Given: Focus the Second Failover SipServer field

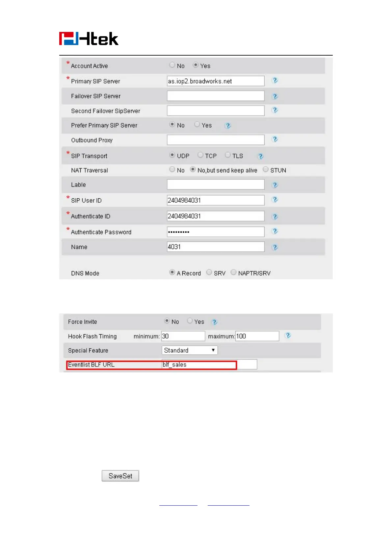Looking at the screenshot, I should 216,111.
